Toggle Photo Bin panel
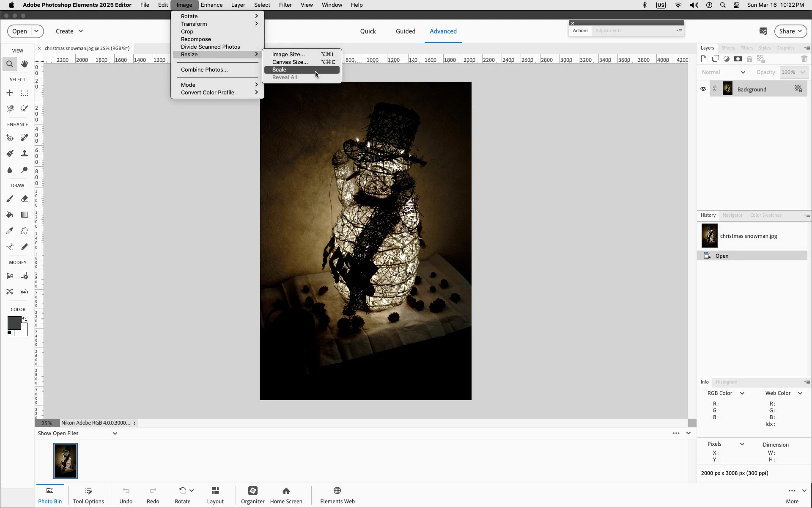Screen dimensions: 812x508 click(50, 494)
